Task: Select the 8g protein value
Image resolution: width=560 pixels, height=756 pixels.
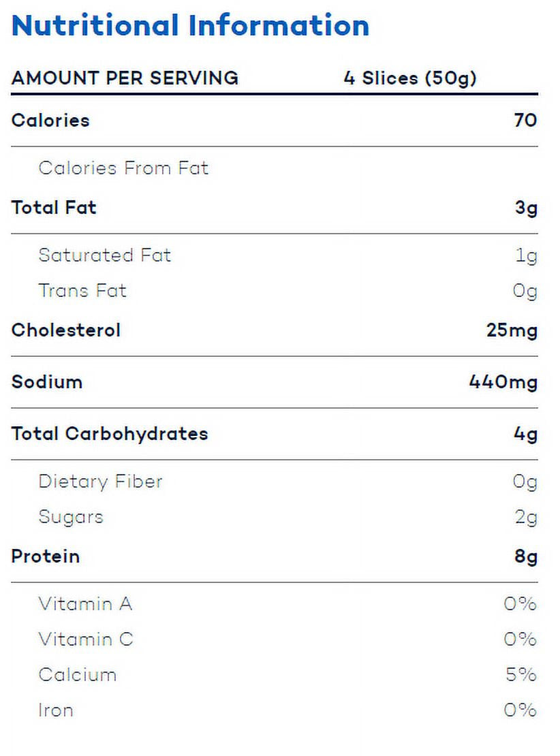Action: pos(526,557)
